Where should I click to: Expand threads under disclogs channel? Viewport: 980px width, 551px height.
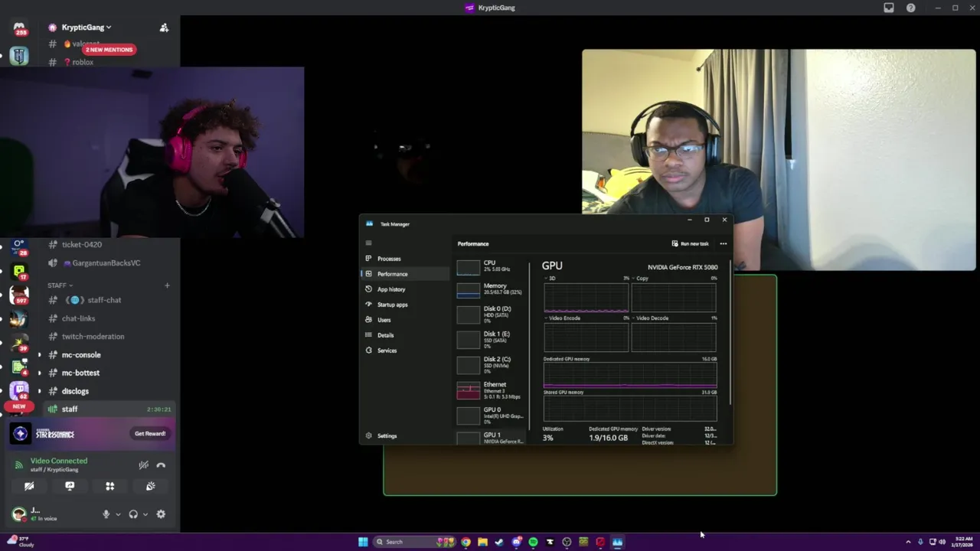(x=40, y=391)
